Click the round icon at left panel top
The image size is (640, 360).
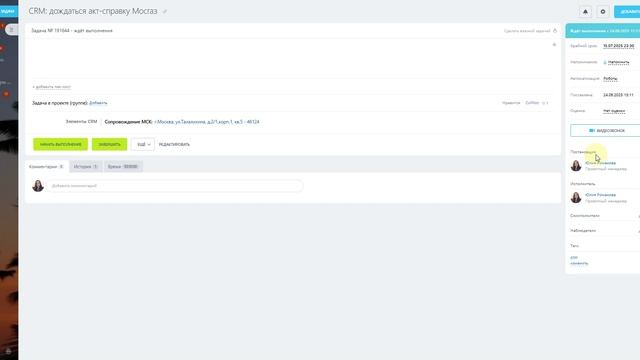(x=11, y=29)
